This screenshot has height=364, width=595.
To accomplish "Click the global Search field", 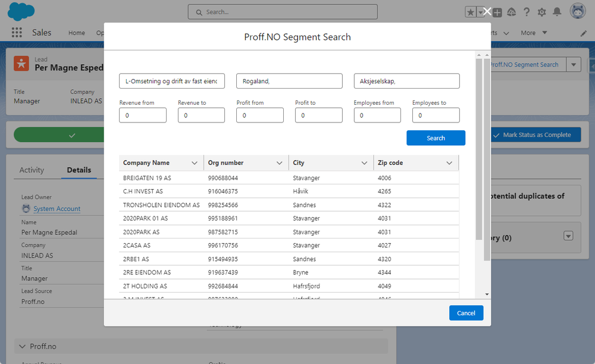I will [283, 12].
